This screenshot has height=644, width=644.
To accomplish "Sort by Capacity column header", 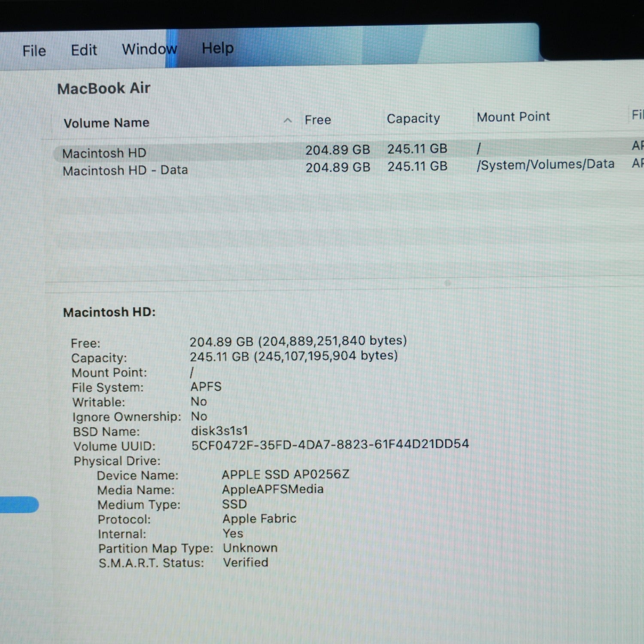I will 413,118.
